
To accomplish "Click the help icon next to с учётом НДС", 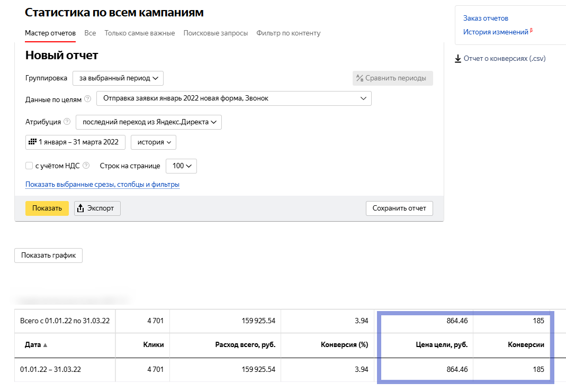I will click(x=86, y=166).
